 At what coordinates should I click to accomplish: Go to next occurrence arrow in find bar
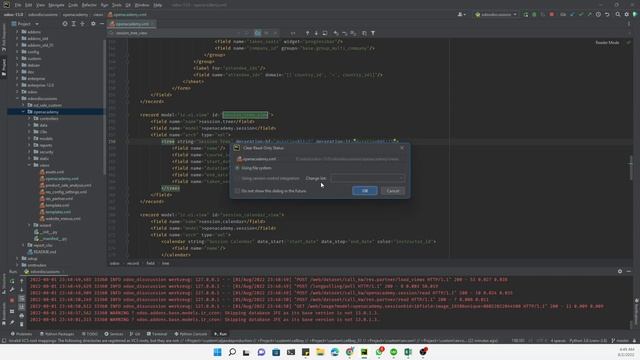[x=316, y=33]
